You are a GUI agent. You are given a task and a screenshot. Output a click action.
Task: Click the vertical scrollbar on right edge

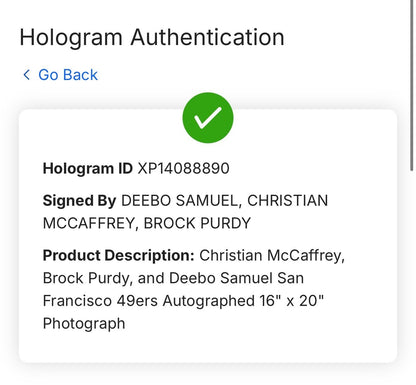click(412, 85)
